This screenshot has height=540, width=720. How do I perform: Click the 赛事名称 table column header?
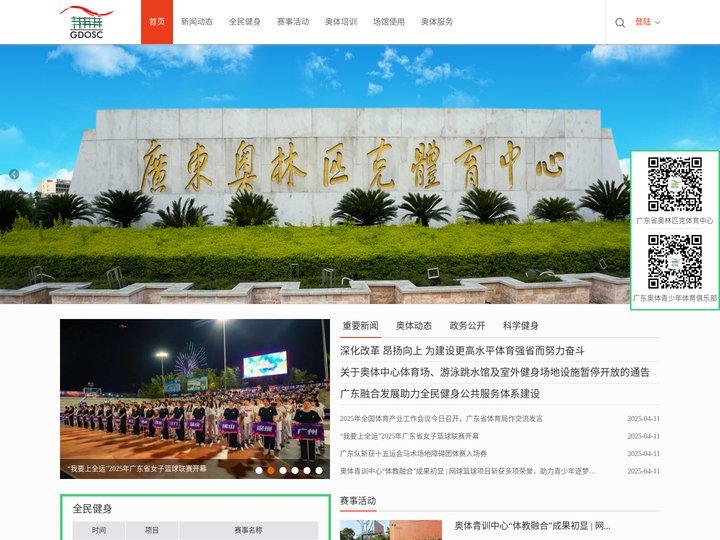[x=248, y=530]
